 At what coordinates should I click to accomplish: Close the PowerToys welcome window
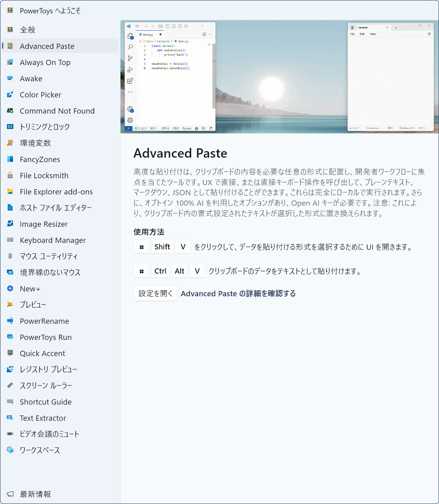tap(429, 6)
